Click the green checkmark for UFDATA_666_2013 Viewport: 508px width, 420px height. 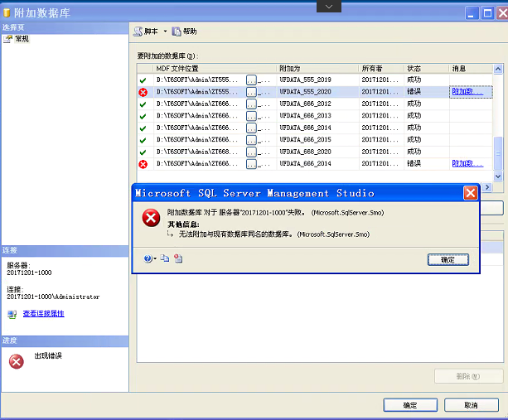pos(143,116)
